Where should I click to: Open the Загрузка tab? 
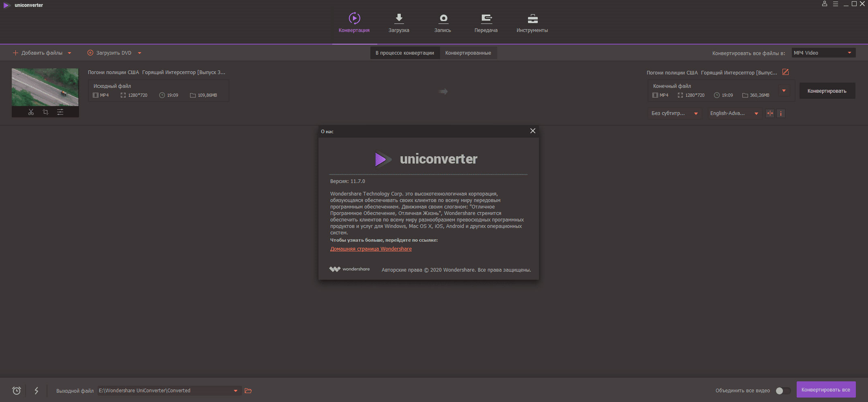coord(399,23)
